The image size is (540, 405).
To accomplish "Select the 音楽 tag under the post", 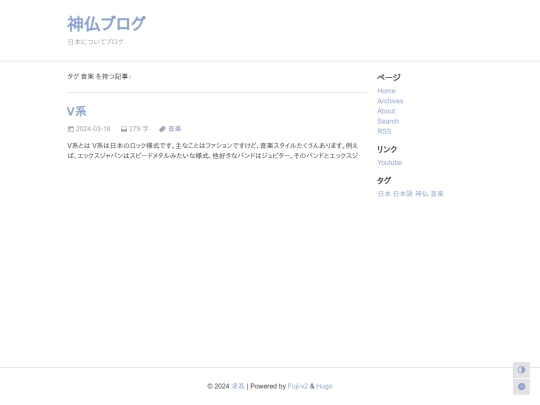I will (175, 129).
